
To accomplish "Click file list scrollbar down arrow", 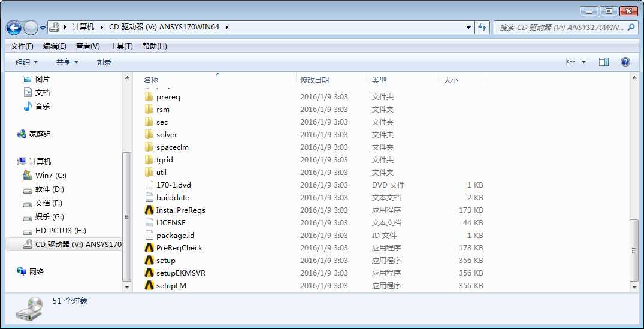I will [x=634, y=287].
